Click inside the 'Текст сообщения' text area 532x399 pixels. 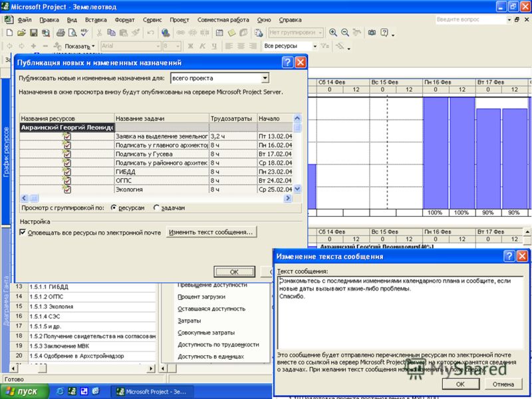(x=400, y=313)
